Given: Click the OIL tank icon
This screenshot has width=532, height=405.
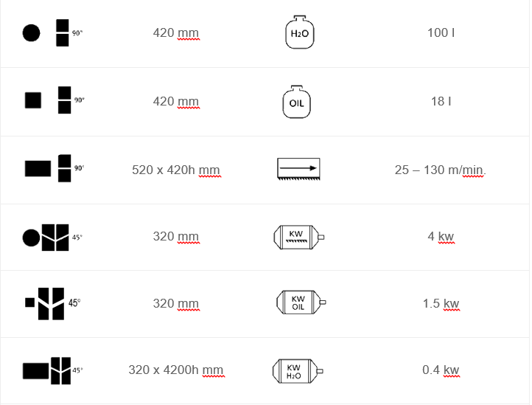Looking at the screenshot, I should pyautogui.click(x=296, y=103).
